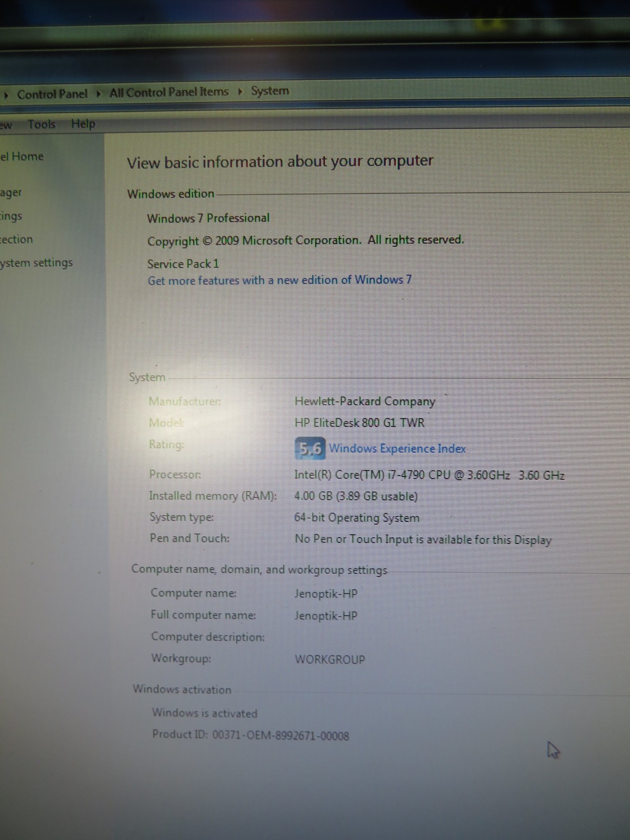Select the System breadcrumb segment
The width and height of the screenshot is (630, 840).
[x=270, y=91]
